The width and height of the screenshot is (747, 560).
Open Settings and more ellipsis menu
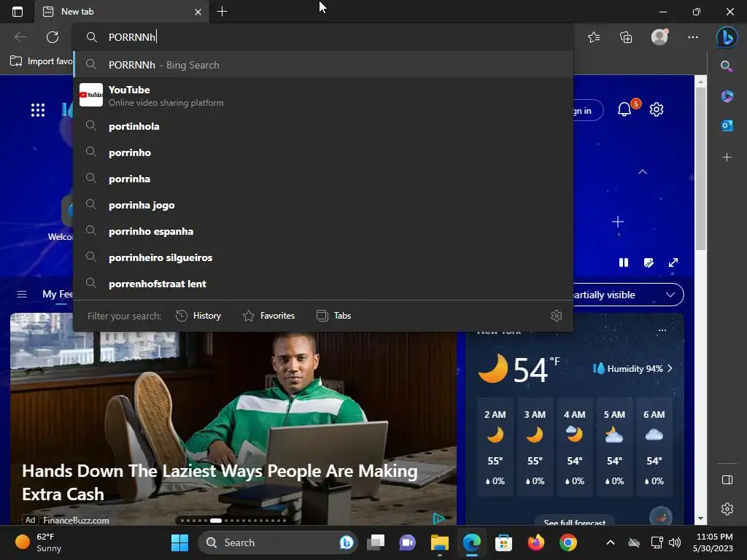point(693,37)
